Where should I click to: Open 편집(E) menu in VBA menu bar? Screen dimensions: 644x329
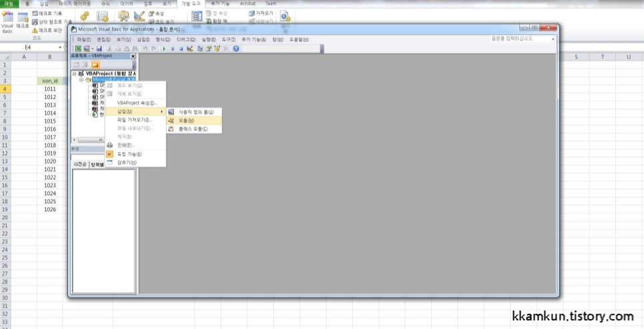[103, 40]
